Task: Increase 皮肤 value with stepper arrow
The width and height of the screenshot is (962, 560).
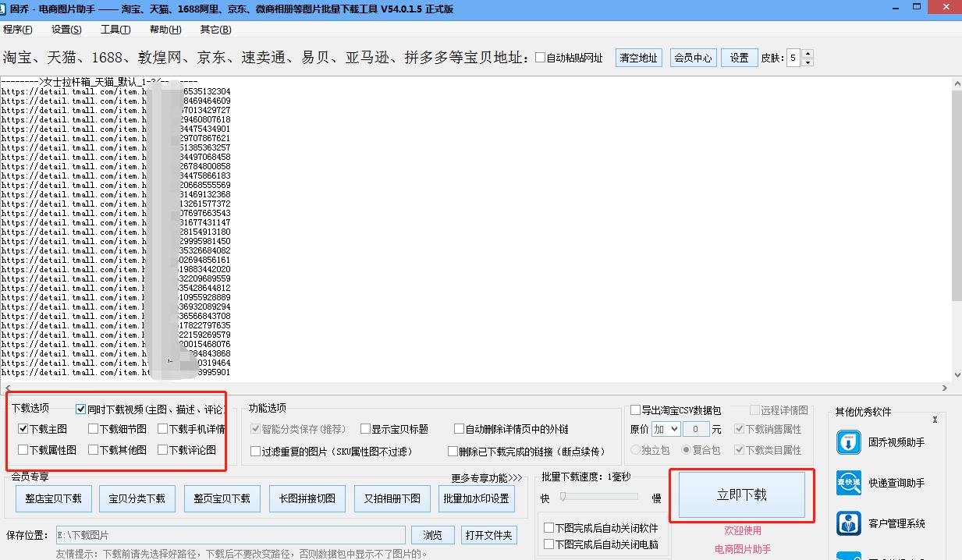Action: pyautogui.click(x=807, y=53)
